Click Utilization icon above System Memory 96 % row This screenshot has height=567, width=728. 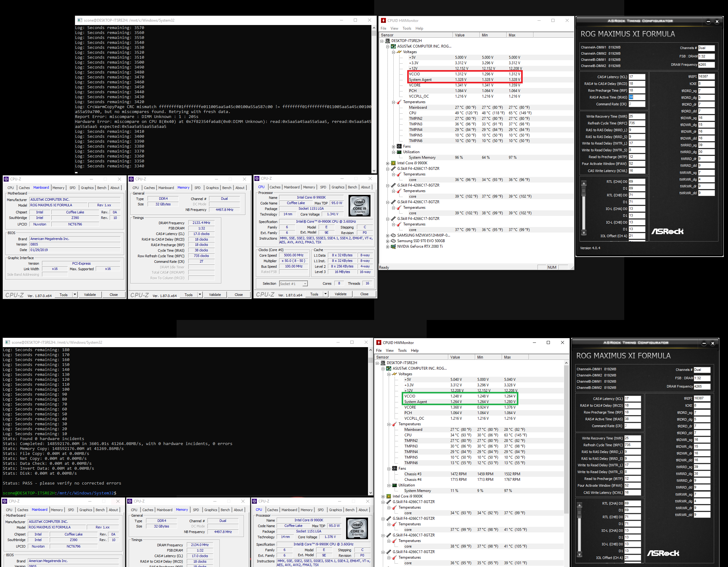399,152
